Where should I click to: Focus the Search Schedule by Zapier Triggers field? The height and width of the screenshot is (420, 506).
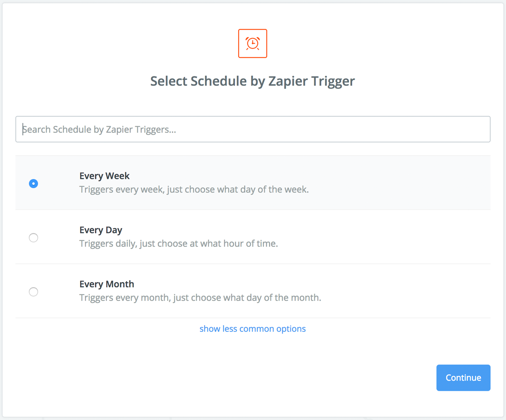253,129
